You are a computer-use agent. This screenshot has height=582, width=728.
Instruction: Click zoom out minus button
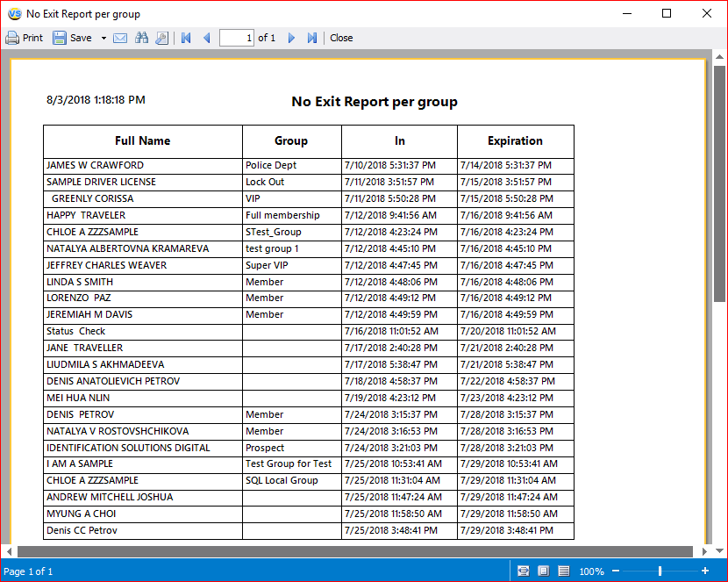(x=616, y=571)
